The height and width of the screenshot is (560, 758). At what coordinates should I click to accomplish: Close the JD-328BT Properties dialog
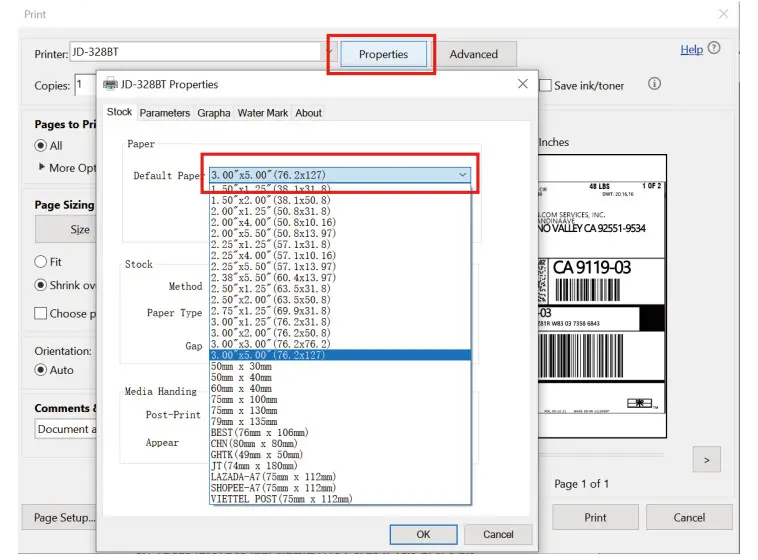523,84
